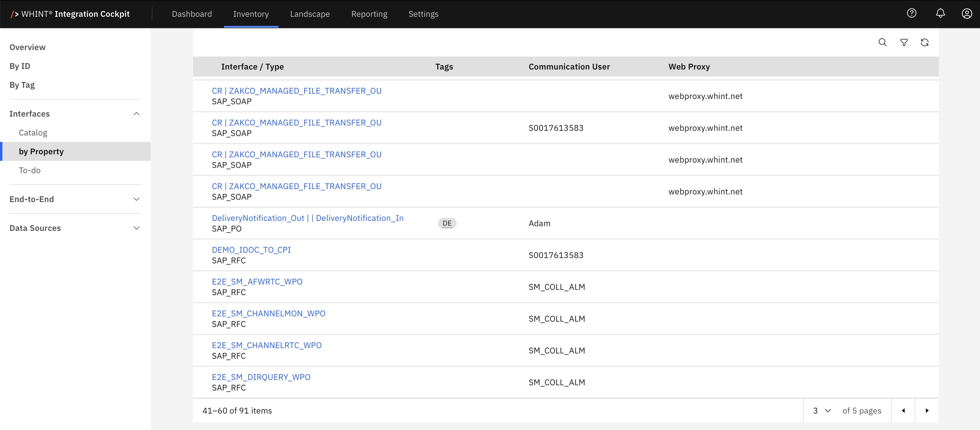Go to the next page arrow
980x430 pixels.
click(927, 411)
